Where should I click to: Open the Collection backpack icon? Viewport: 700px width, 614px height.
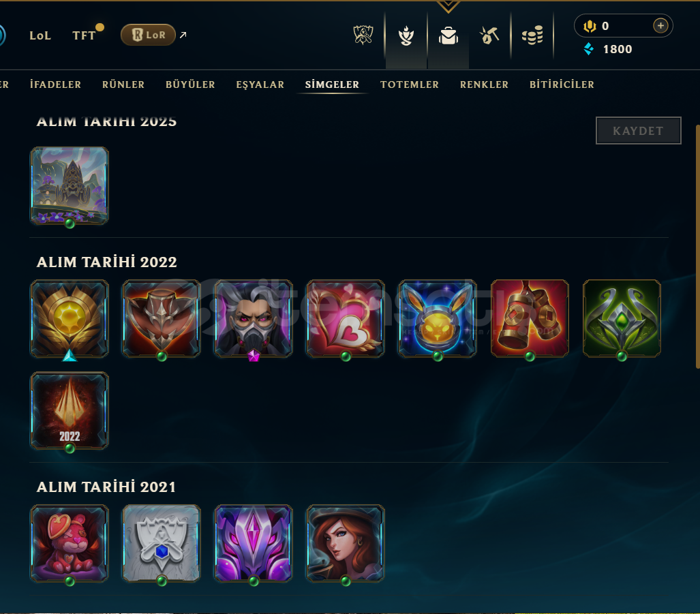coord(448,35)
